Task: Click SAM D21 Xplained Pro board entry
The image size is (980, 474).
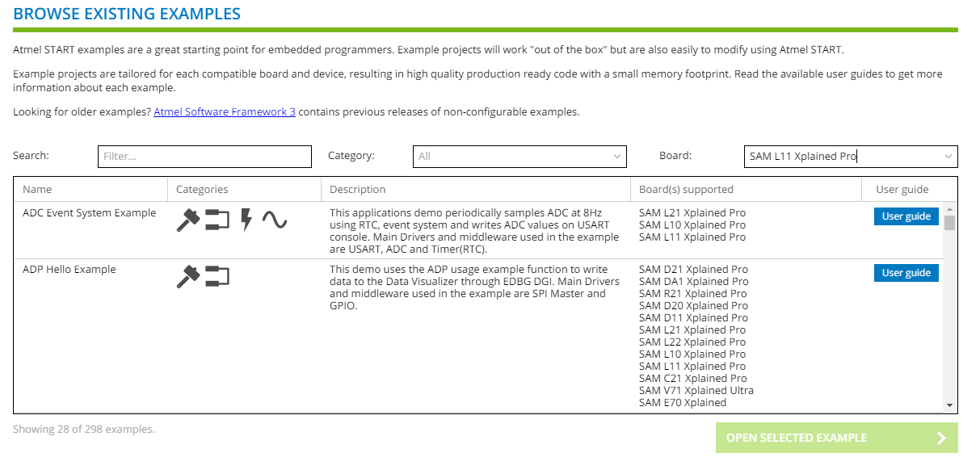Action: (x=693, y=270)
